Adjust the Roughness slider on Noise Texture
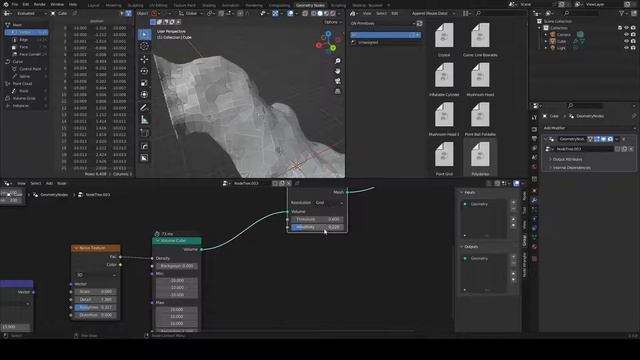Viewport: 640px width, 360px height. point(96,307)
